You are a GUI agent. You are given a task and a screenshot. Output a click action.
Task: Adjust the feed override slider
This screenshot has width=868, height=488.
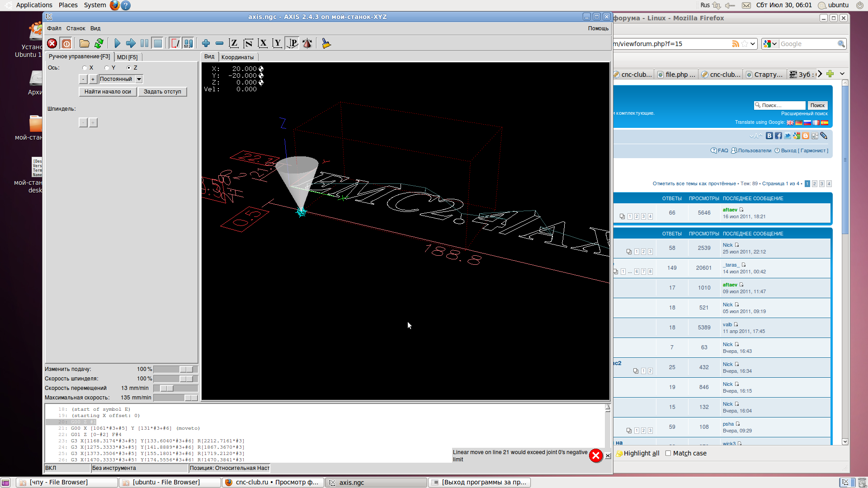pyautogui.click(x=186, y=369)
